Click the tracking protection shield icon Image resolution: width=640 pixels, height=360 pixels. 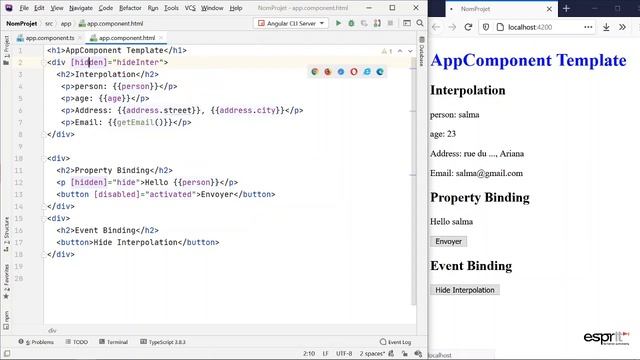[486, 27]
